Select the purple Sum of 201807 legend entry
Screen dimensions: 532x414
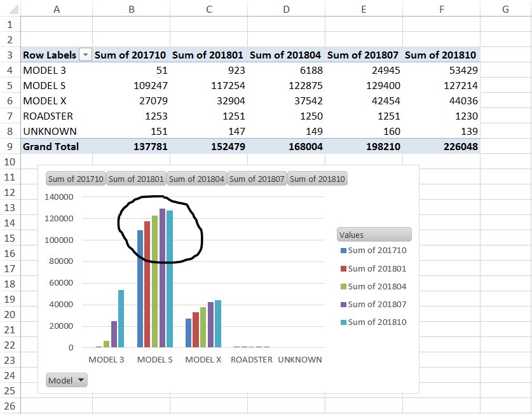pos(377,305)
